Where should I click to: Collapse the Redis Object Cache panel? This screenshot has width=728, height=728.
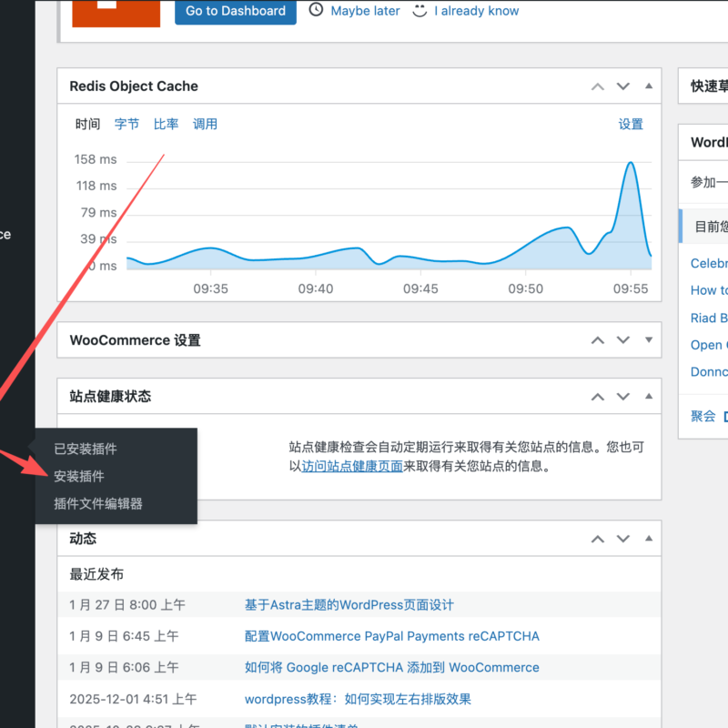coord(649,86)
